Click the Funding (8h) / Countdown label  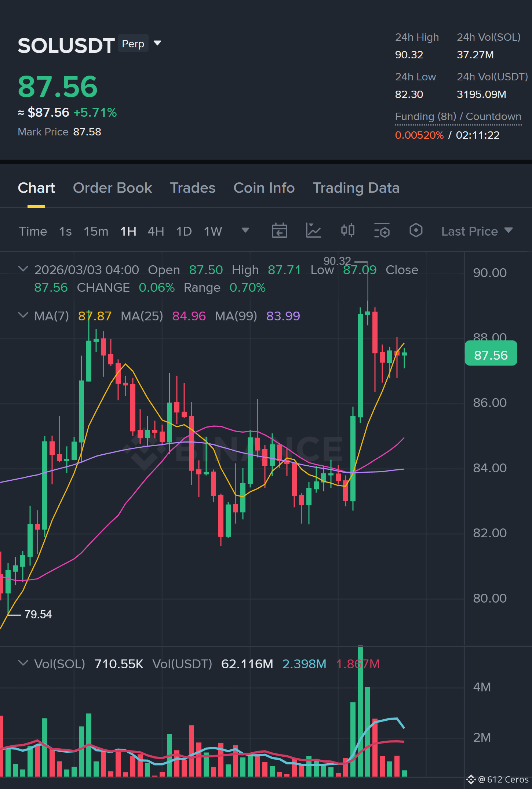click(458, 117)
